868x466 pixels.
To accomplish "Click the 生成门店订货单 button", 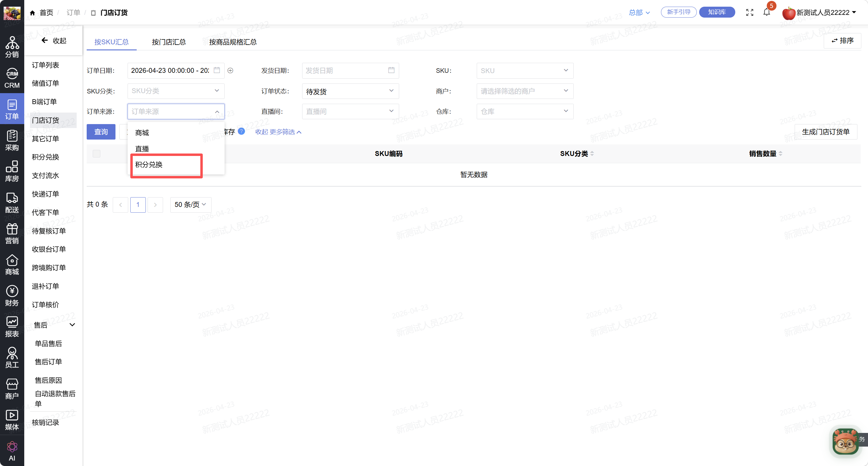I will click(x=825, y=132).
